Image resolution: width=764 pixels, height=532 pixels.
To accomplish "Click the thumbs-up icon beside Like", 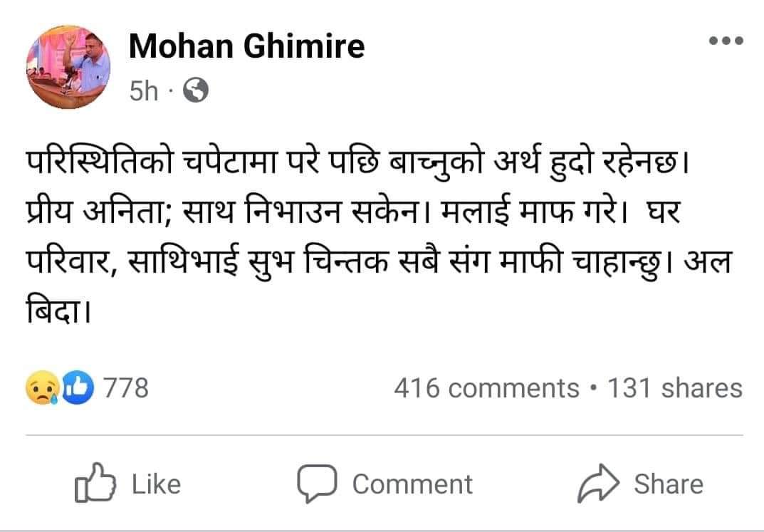I will click(x=95, y=484).
